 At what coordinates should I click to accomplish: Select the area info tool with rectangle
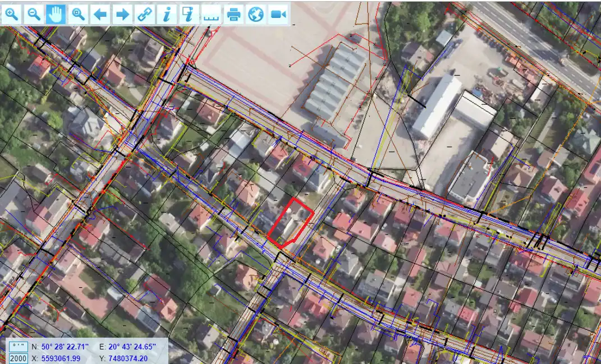pos(188,14)
